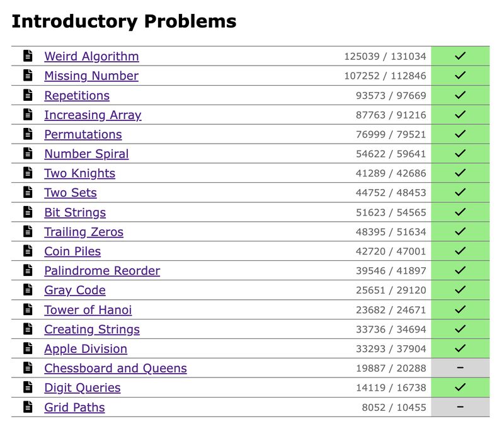Open the Apple Division problem
Image resolution: width=504 pixels, height=431 pixels.
[x=86, y=348]
